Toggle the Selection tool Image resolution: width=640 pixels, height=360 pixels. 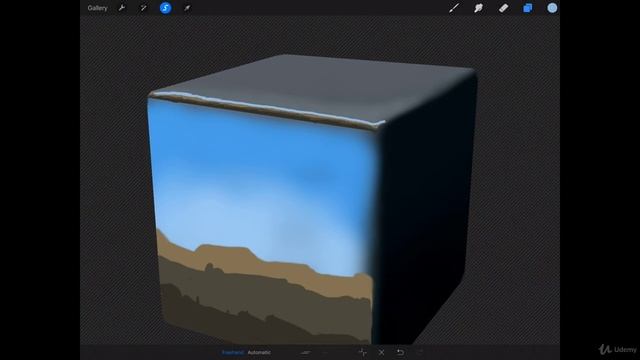pyautogui.click(x=165, y=8)
